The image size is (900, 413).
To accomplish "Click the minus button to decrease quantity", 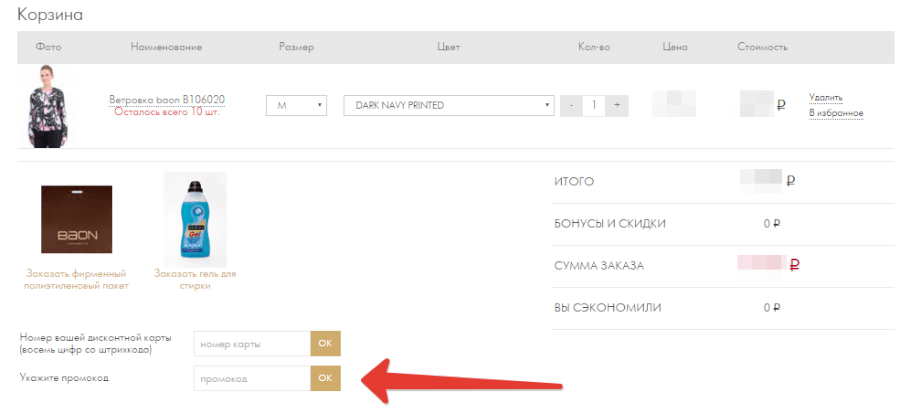I will pyautogui.click(x=571, y=105).
